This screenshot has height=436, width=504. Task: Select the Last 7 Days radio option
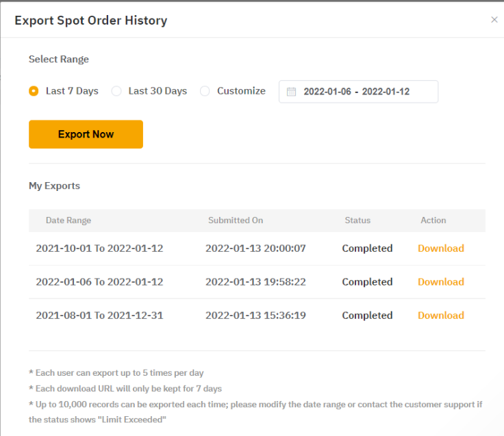point(34,91)
